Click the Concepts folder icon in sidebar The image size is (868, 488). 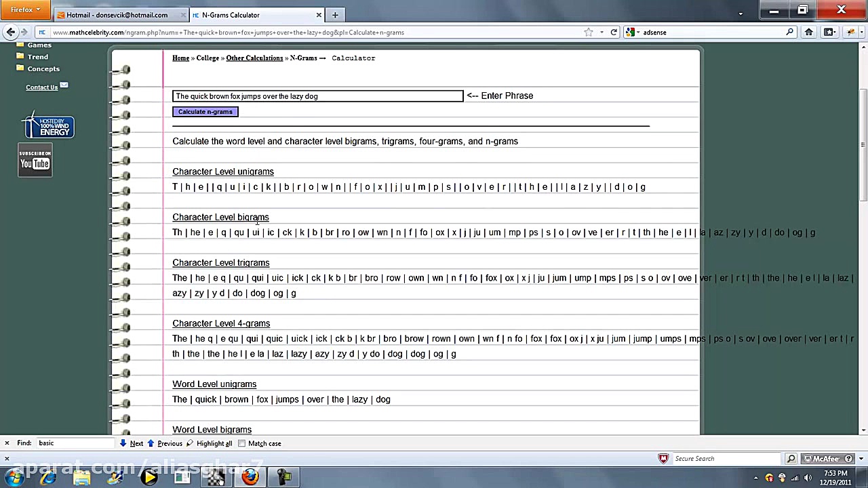(x=20, y=68)
